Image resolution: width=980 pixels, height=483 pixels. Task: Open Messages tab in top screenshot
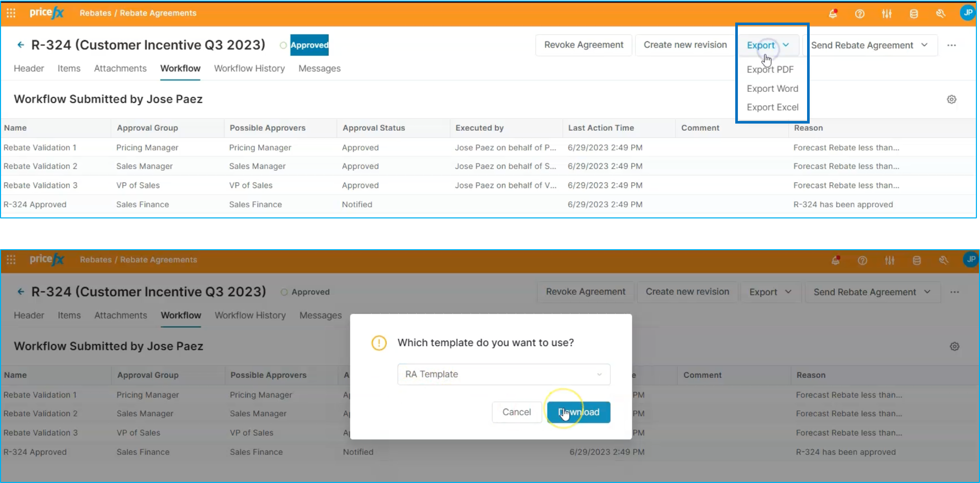pyautogui.click(x=319, y=68)
